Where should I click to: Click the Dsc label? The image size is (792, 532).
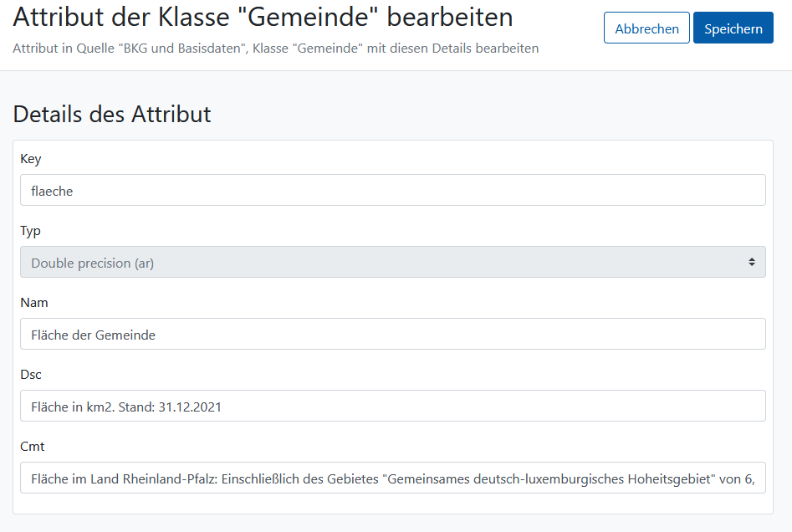31,375
